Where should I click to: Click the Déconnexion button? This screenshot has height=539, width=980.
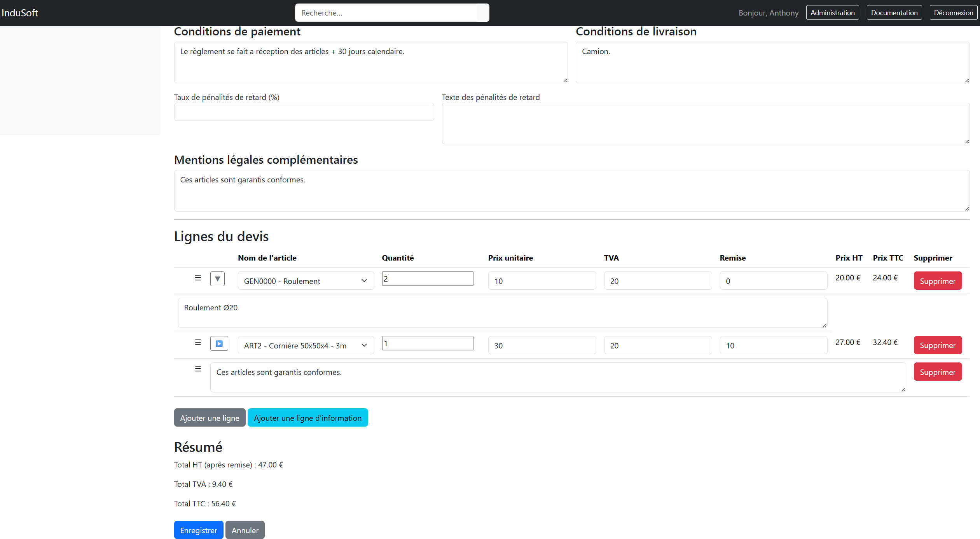[x=953, y=13]
